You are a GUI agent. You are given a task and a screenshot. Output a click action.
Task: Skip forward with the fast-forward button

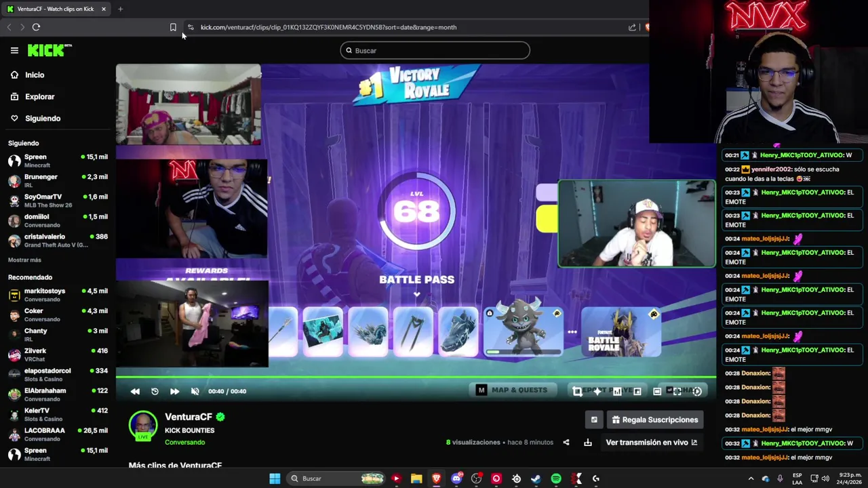click(174, 391)
